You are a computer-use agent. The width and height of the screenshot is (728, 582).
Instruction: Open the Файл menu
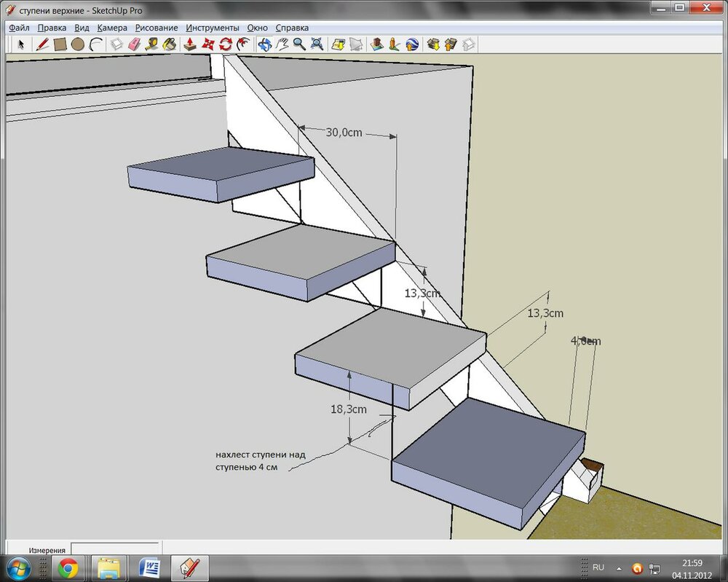(x=19, y=28)
